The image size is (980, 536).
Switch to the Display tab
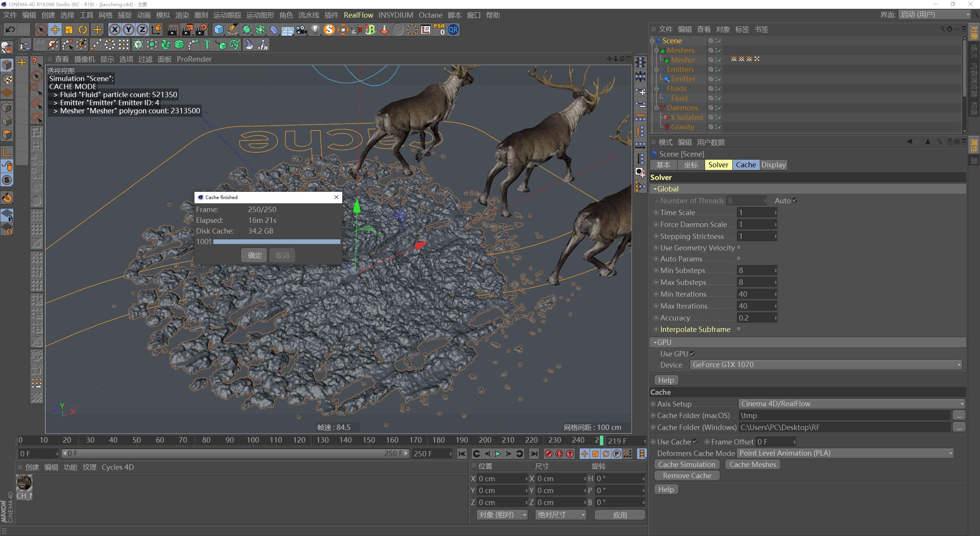point(773,165)
